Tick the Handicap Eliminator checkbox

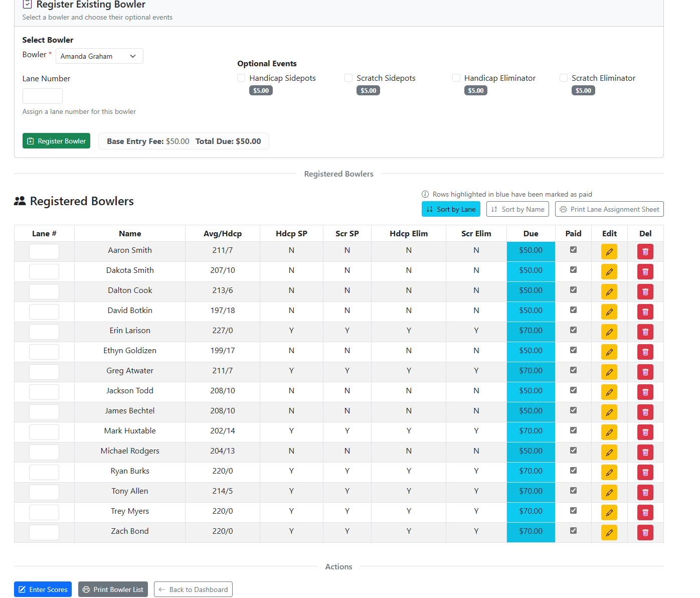(x=456, y=78)
